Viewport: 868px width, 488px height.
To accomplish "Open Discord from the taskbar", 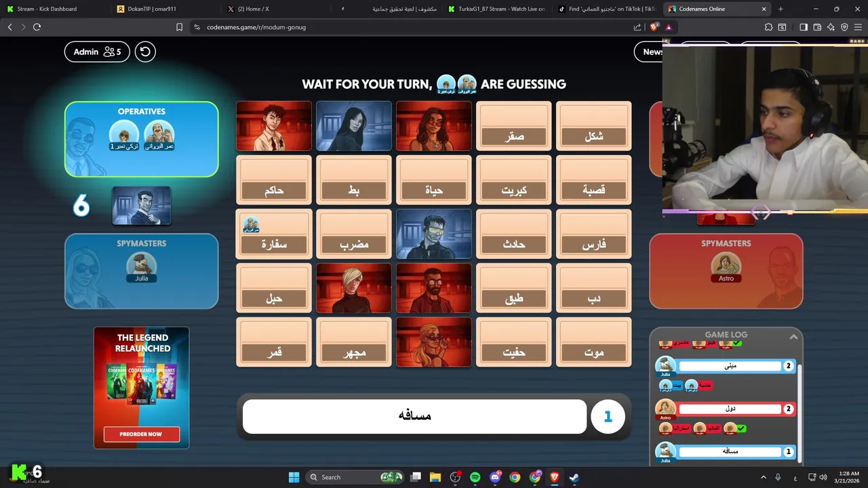I will tap(495, 477).
